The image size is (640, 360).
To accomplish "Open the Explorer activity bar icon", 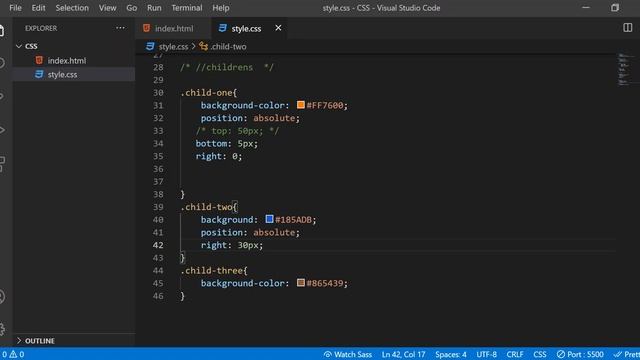I will point(2,31).
